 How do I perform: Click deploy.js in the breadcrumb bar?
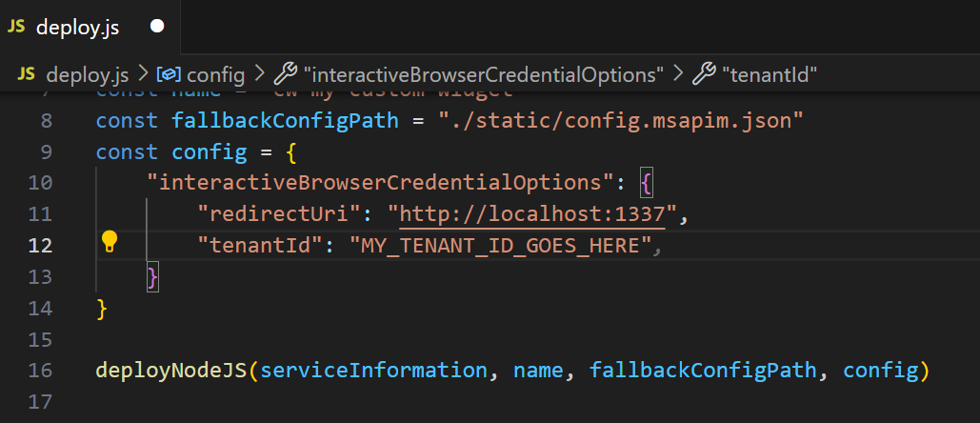click(88, 75)
